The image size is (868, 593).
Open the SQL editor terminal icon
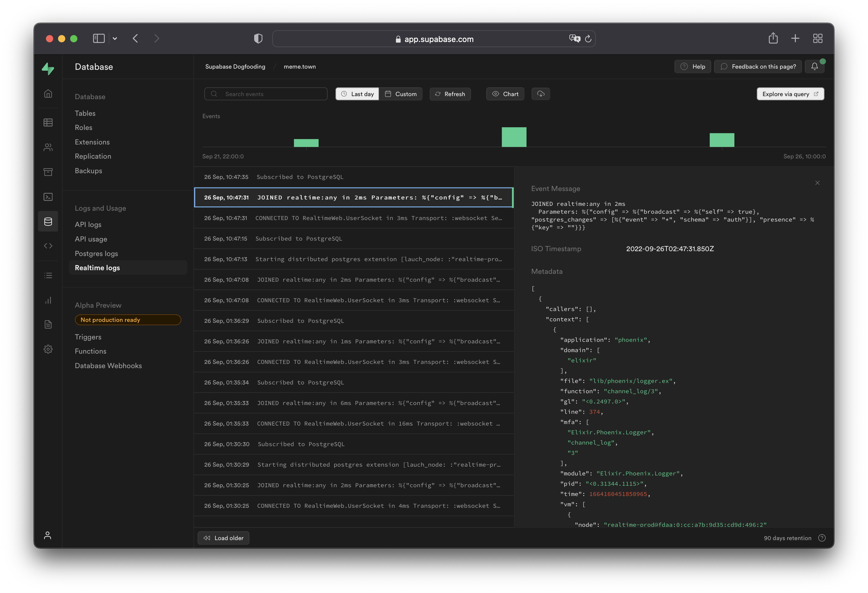(48, 197)
